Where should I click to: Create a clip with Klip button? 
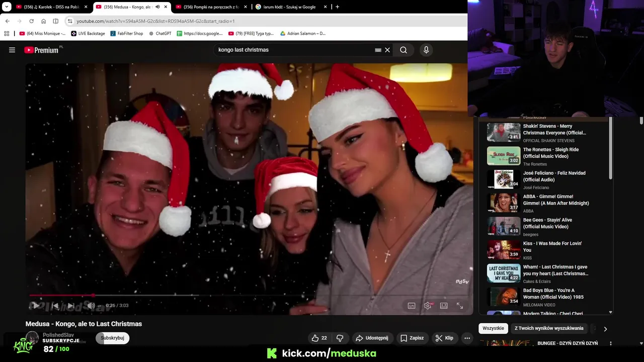click(444, 338)
